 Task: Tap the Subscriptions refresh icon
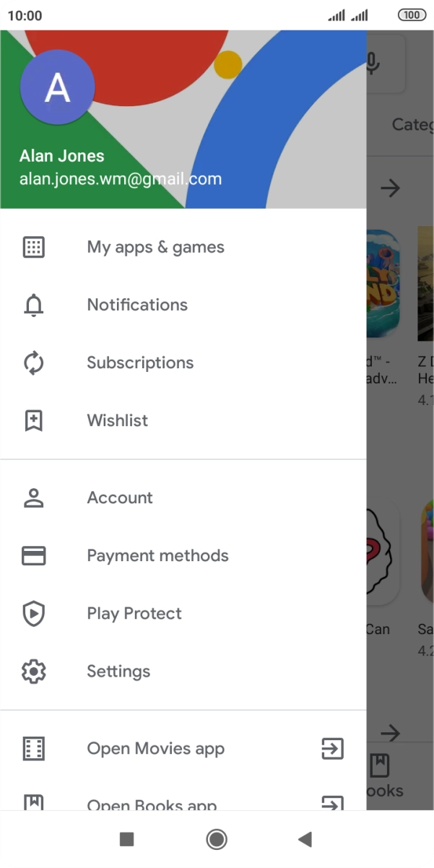point(34,363)
